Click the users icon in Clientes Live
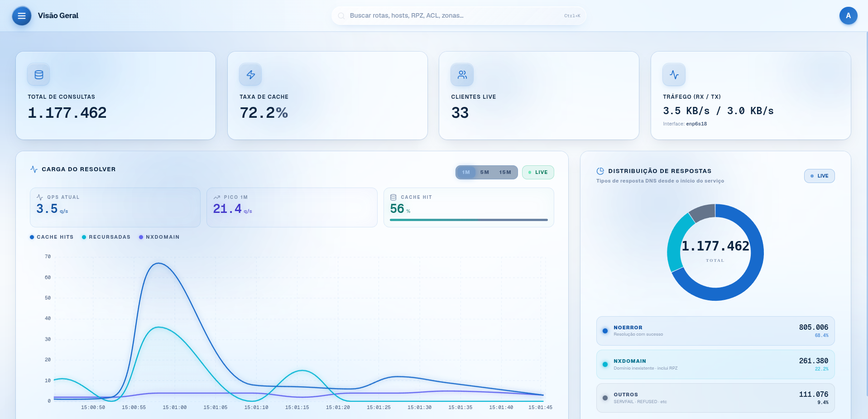Viewport: 868px width, 419px height. (x=462, y=75)
